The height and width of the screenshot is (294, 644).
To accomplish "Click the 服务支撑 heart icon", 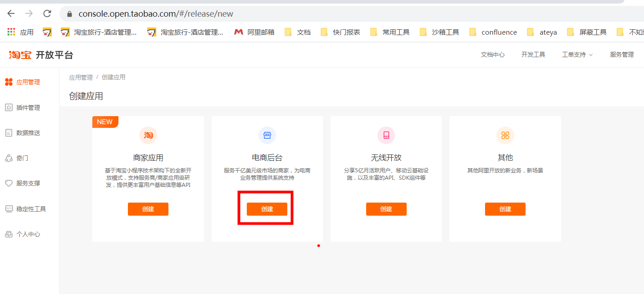I will click(x=9, y=183).
